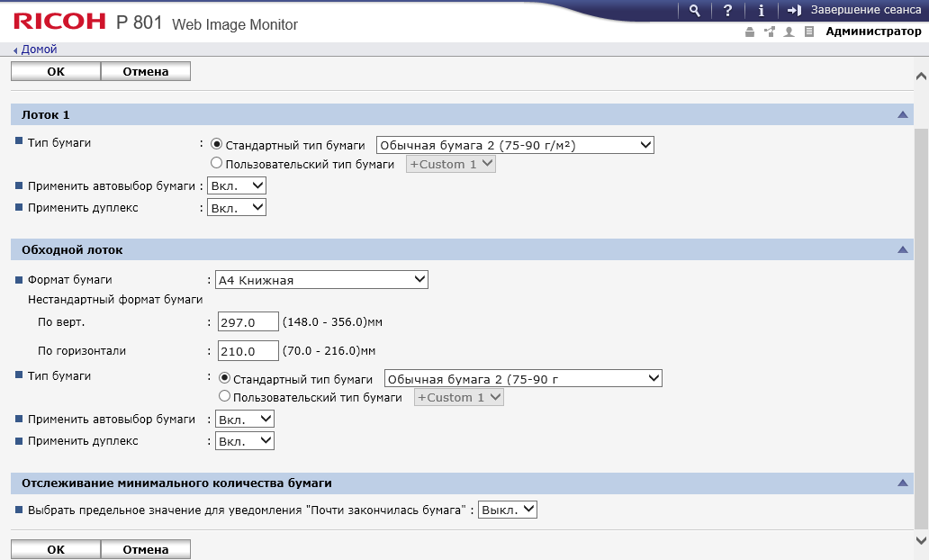Click 'Тип бумаги' label under Обходной лоток
The image size is (929, 560).
(59, 375)
